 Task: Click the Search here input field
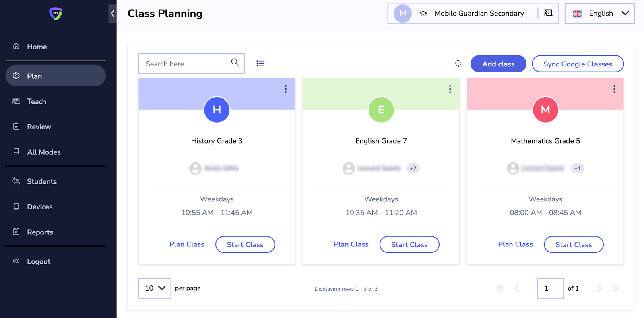click(185, 64)
